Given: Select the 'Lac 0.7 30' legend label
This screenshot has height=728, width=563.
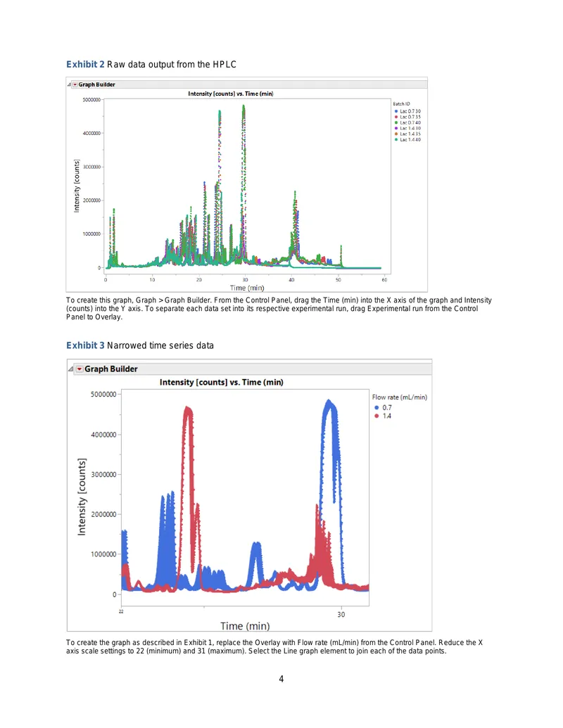Looking at the screenshot, I should [x=410, y=111].
